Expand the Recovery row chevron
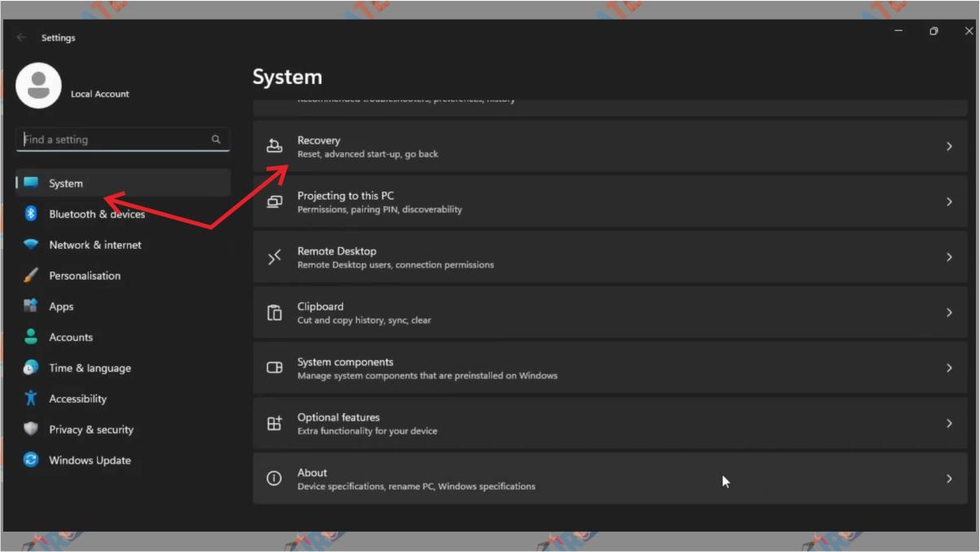The width and height of the screenshot is (980, 552). coord(949,147)
